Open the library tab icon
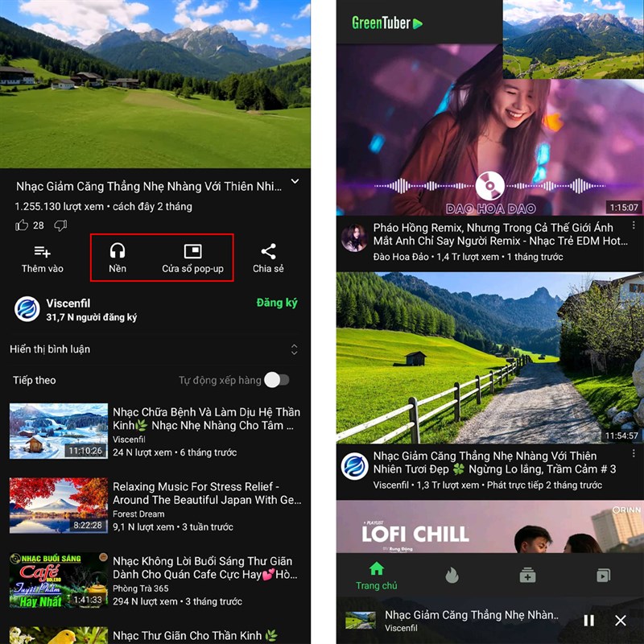Image resolution: width=644 pixels, height=644 pixels. pos(603,575)
